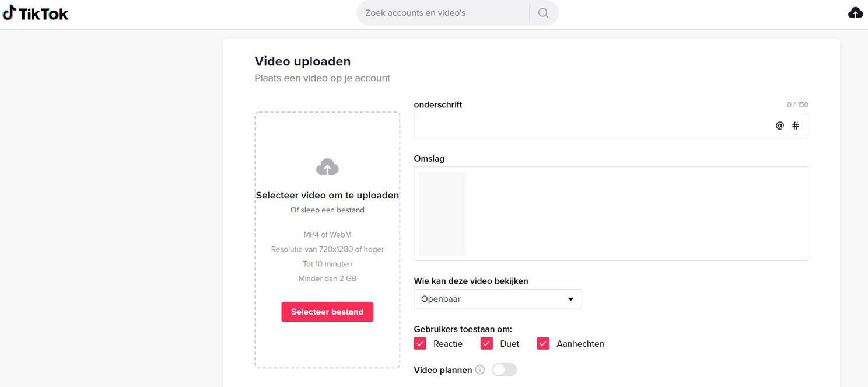Enable the Video plannen toggle
Viewport: 868px width, 387px height.
point(505,370)
